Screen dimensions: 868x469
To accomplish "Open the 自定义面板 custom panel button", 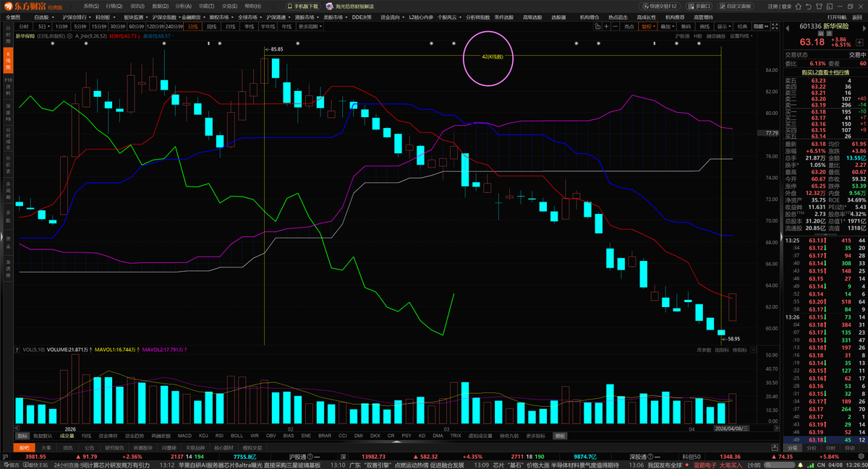I will click(736, 6).
